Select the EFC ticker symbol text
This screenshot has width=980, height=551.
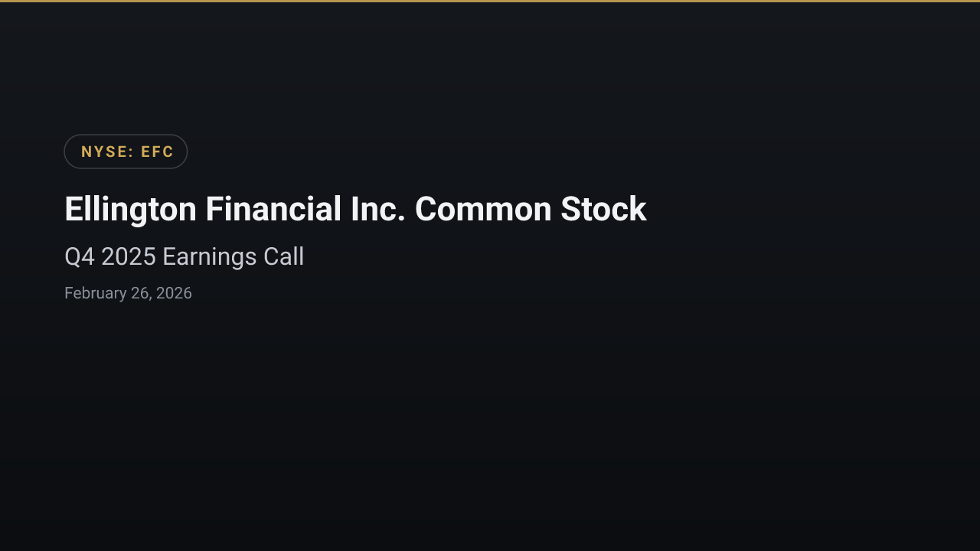point(158,152)
